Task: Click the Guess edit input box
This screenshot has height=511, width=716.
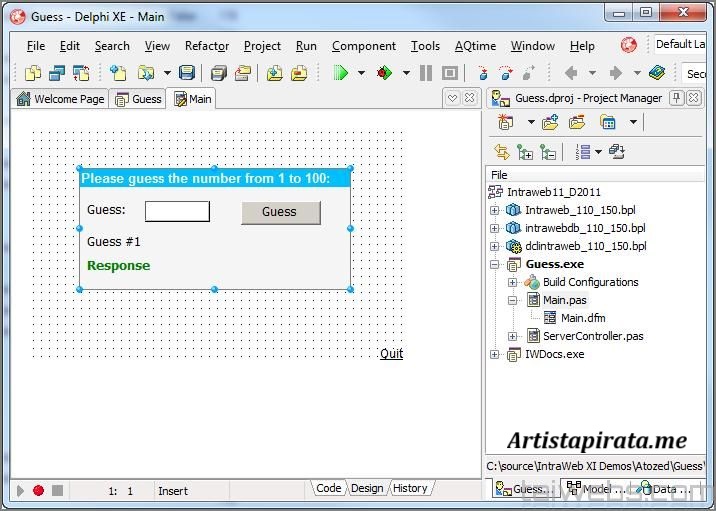Action: [177, 211]
